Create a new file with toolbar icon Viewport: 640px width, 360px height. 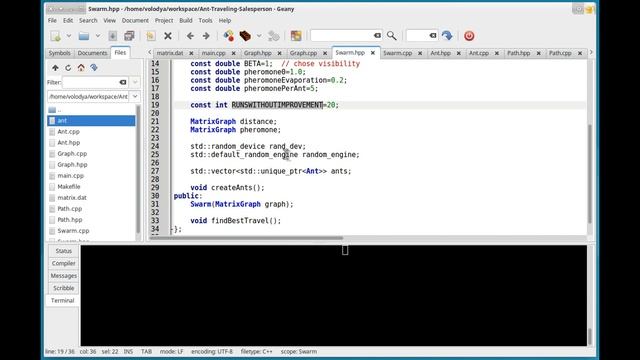(x=56, y=36)
